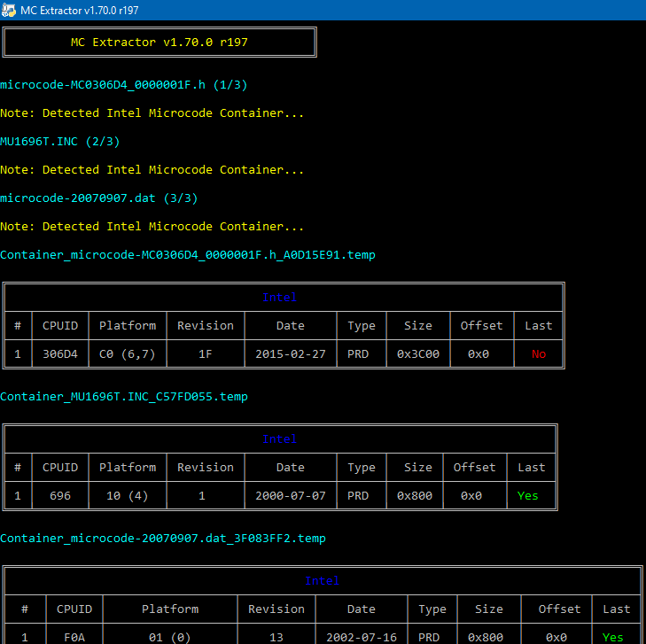This screenshot has height=644, width=646.
Task: Click Revision cell '13'
Action: 276,638
